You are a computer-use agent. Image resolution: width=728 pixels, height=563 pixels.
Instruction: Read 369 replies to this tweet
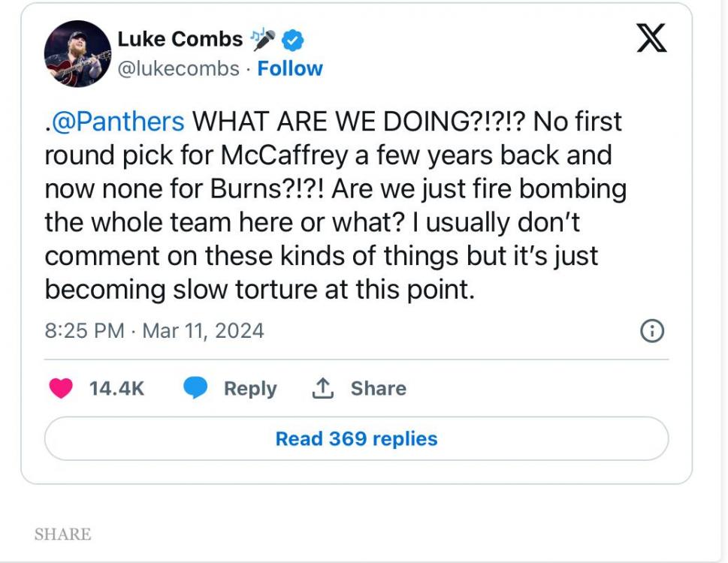356,438
